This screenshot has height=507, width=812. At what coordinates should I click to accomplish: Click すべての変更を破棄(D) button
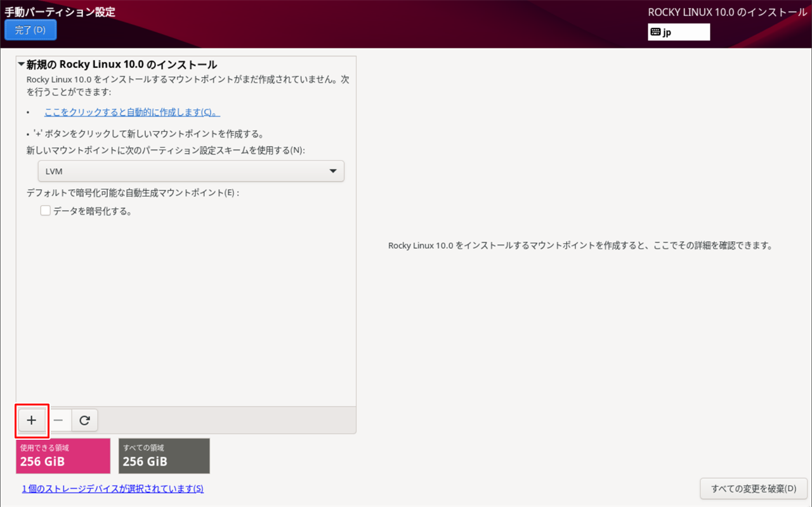point(753,489)
